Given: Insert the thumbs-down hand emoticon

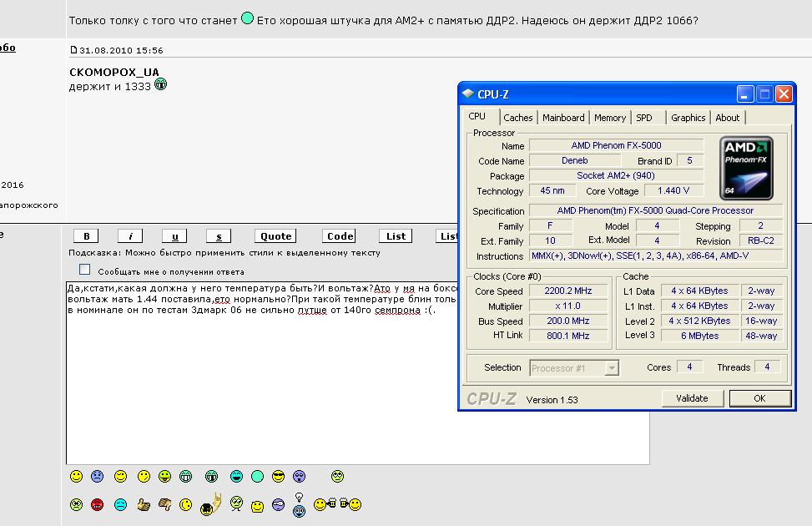Looking at the screenshot, I should [x=164, y=504].
